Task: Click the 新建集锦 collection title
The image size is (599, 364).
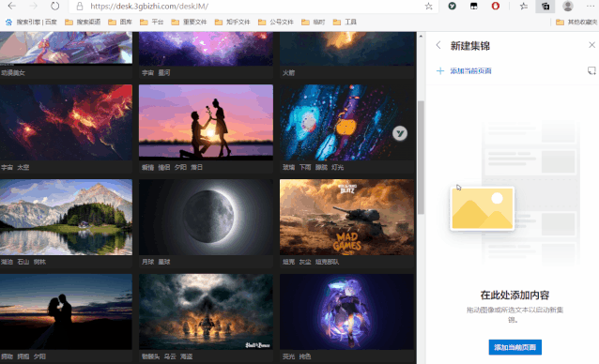Action: 469,46
